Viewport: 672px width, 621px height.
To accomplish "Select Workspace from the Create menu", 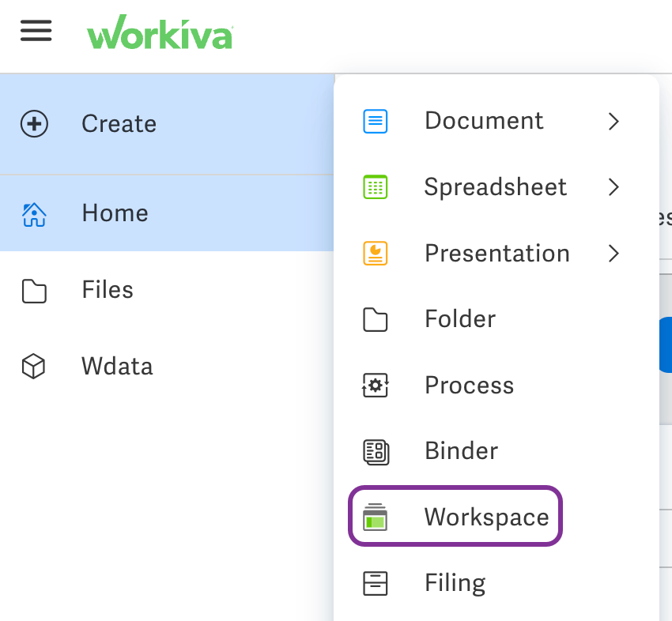I will 485,517.
